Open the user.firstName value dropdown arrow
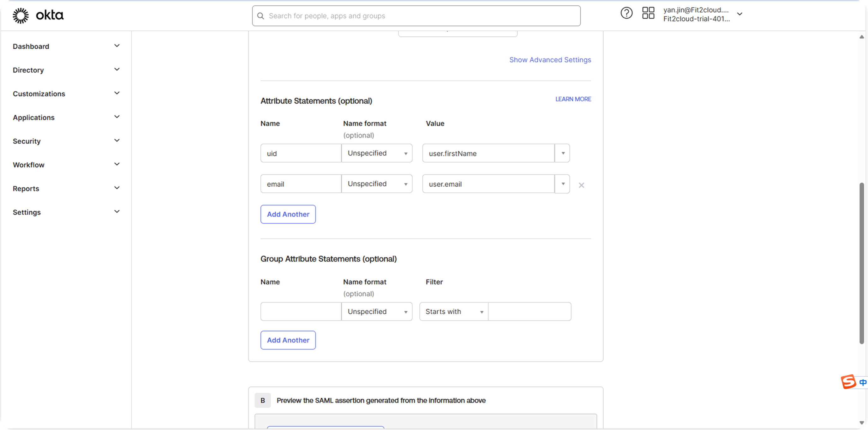The width and height of the screenshot is (868, 430). point(562,153)
